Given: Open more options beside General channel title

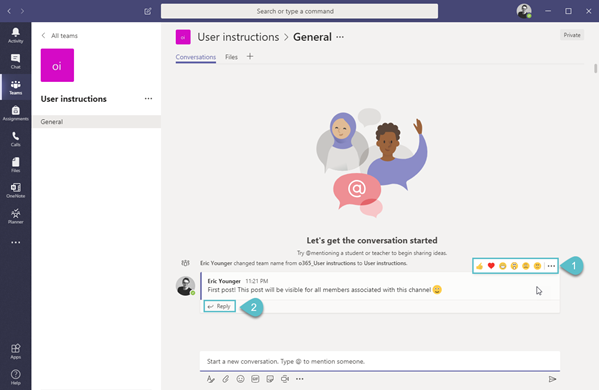Looking at the screenshot, I should click(340, 37).
